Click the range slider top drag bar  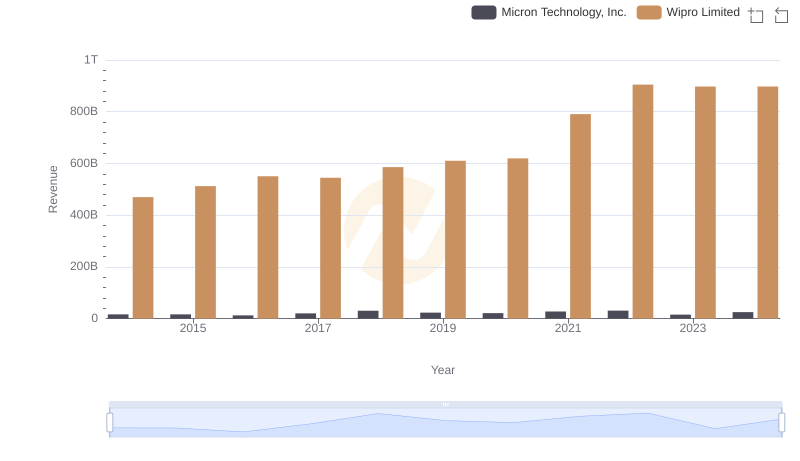click(x=445, y=404)
